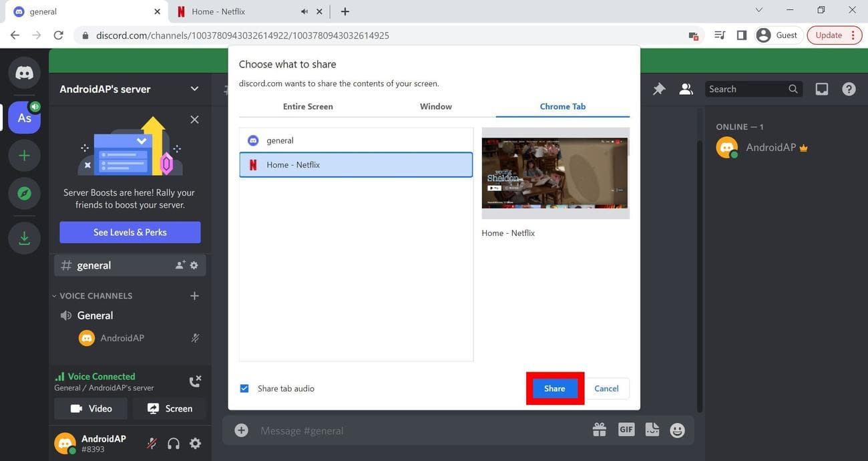Click the Download Apps icon in sidebar
The height and width of the screenshot is (461, 868).
point(24,239)
